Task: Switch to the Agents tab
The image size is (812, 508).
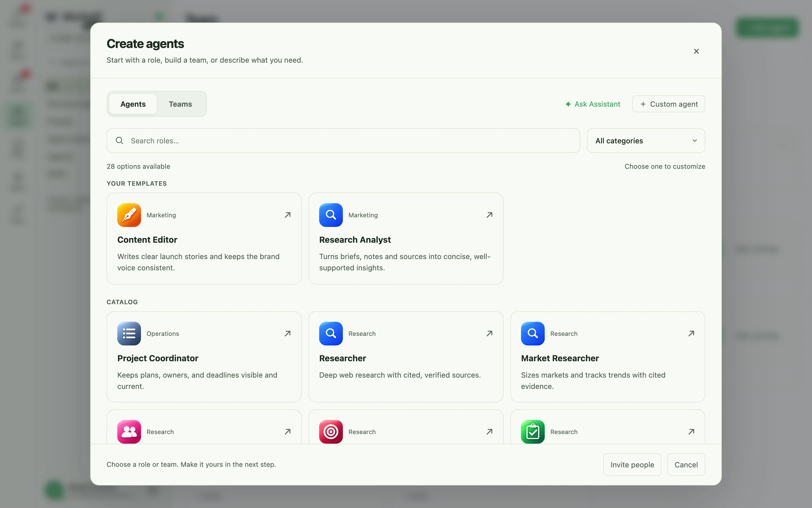Action: (133, 104)
